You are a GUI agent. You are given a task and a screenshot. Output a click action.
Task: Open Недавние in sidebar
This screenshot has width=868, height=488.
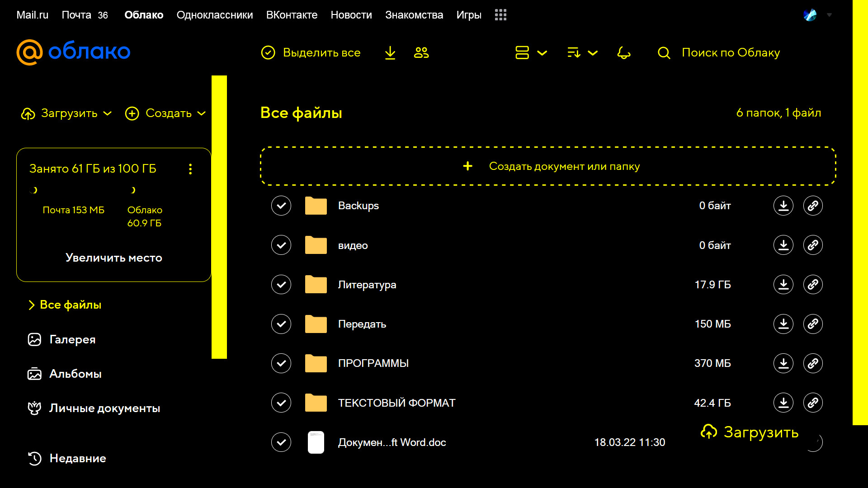click(x=67, y=459)
